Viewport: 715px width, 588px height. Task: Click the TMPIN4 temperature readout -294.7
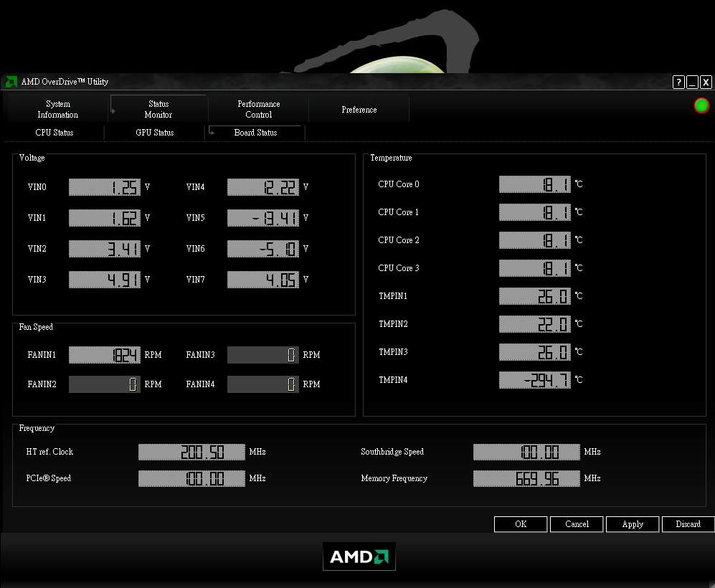[535, 380]
